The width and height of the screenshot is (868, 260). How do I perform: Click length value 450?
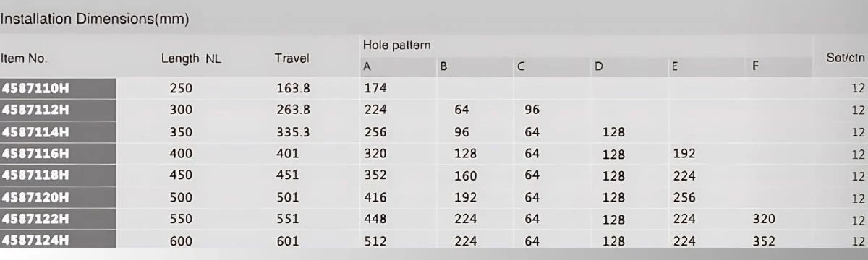click(x=181, y=175)
